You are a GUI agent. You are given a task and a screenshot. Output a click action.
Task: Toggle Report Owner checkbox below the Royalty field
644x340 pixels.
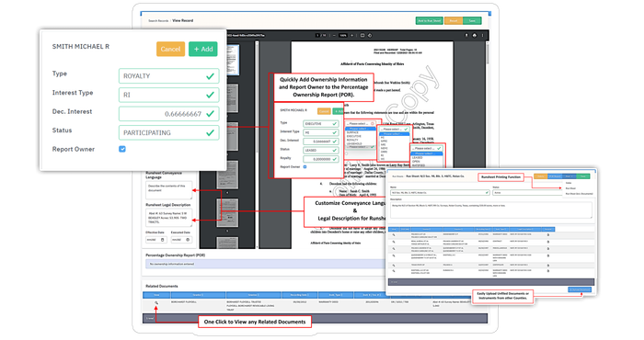(x=305, y=167)
